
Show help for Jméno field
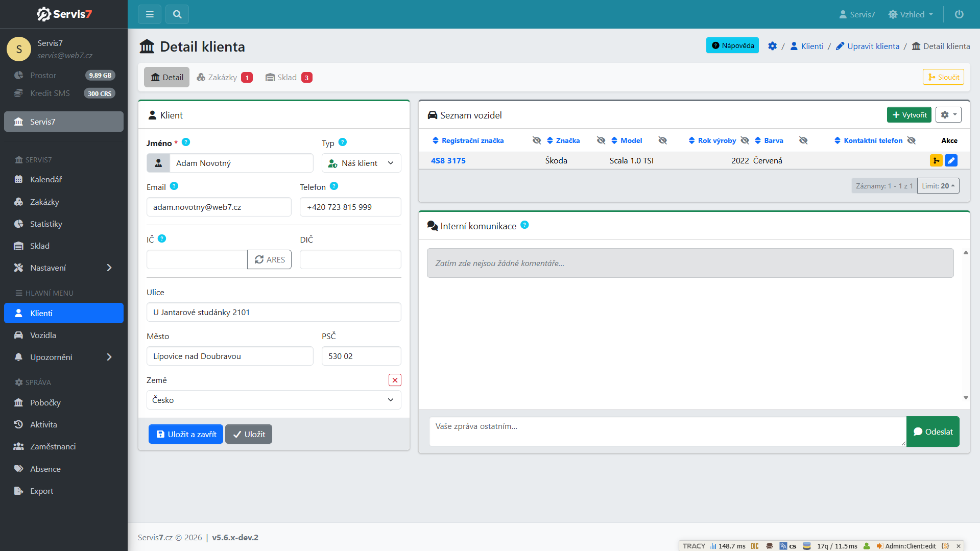tap(186, 142)
